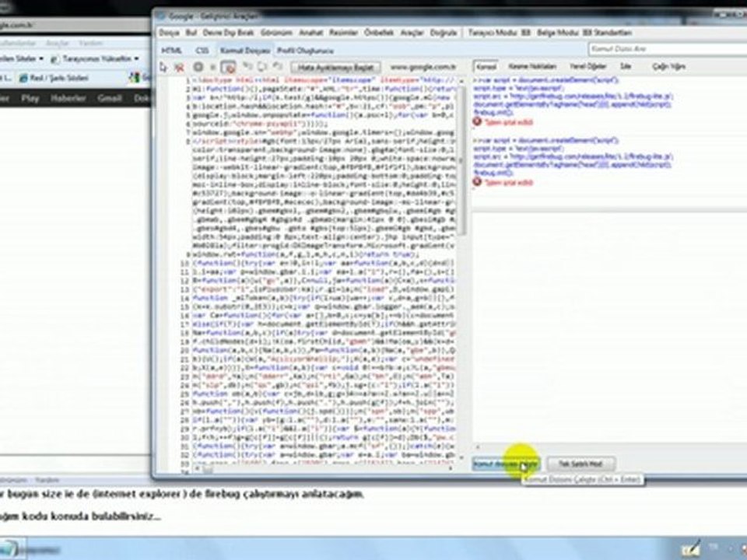The width and height of the screenshot is (747, 560).
Task: Click the Play link on the Google bar
Action: click(30, 98)
